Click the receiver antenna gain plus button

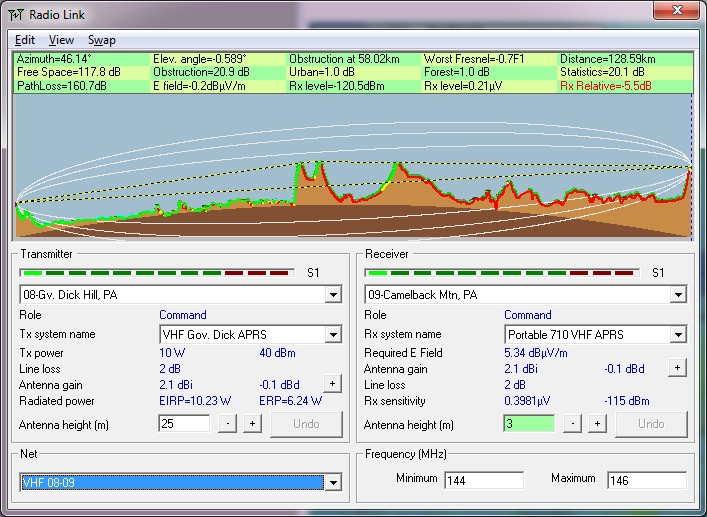tap(677, 368)
